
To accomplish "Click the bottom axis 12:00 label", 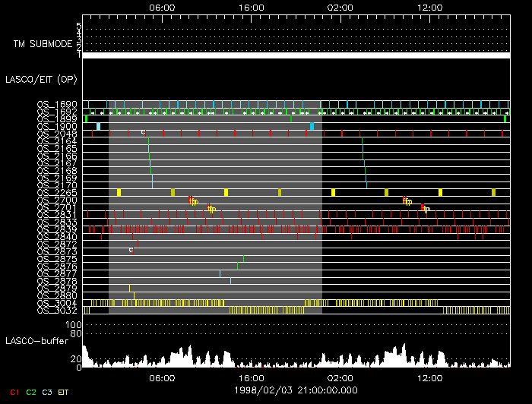I will click(430, 378).
